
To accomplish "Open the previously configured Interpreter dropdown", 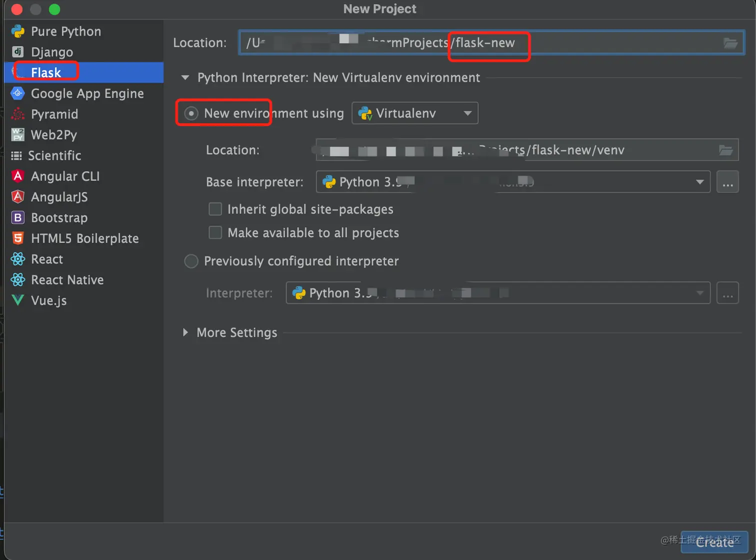I will click(498, 293).
